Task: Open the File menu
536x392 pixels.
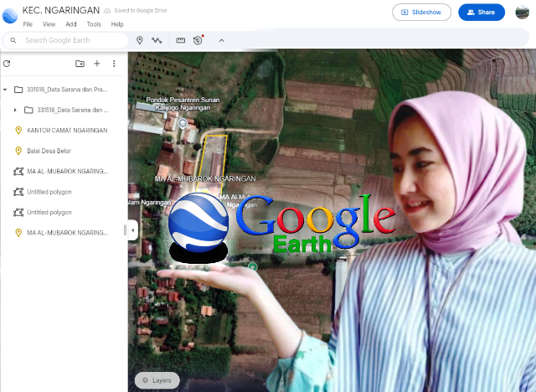Action: pyautogui.click(x=28, y=24)
